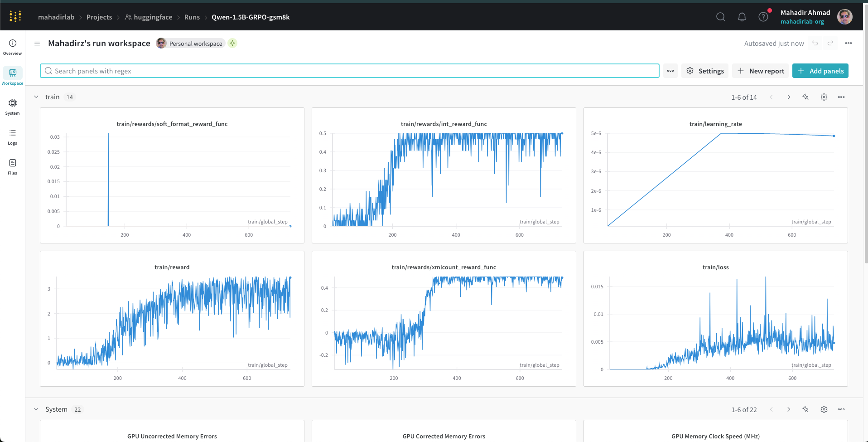Create a New report
Viewport: 868px width, 442px height.
coord(761,71)
